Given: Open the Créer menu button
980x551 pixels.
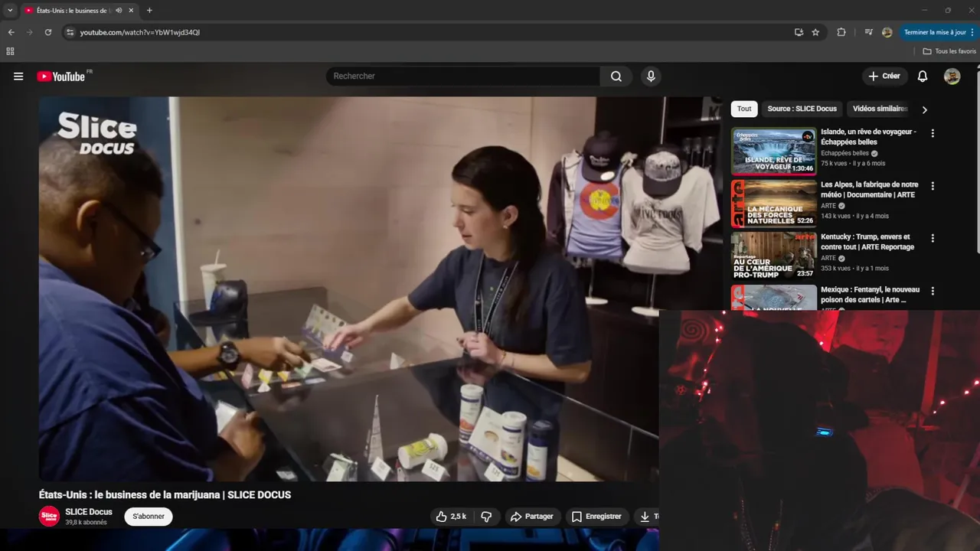Looking at the screenshot, I should (x=884, y=77).
